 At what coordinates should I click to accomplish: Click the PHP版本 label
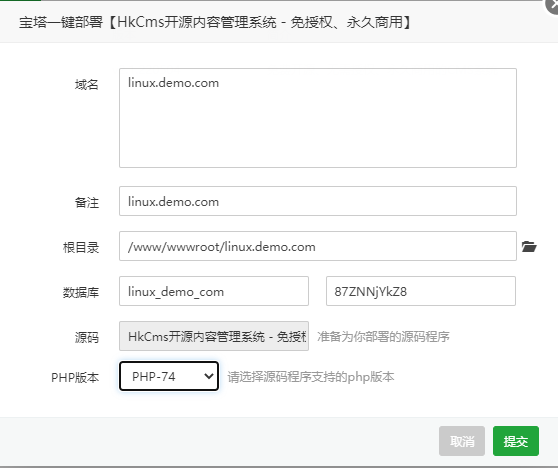tap(75, 378)
